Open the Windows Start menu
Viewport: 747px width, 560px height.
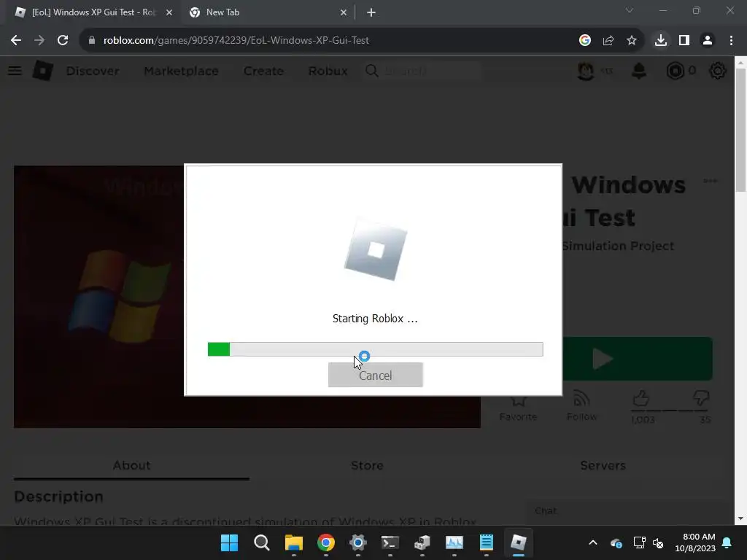click(x=229, y=542)
